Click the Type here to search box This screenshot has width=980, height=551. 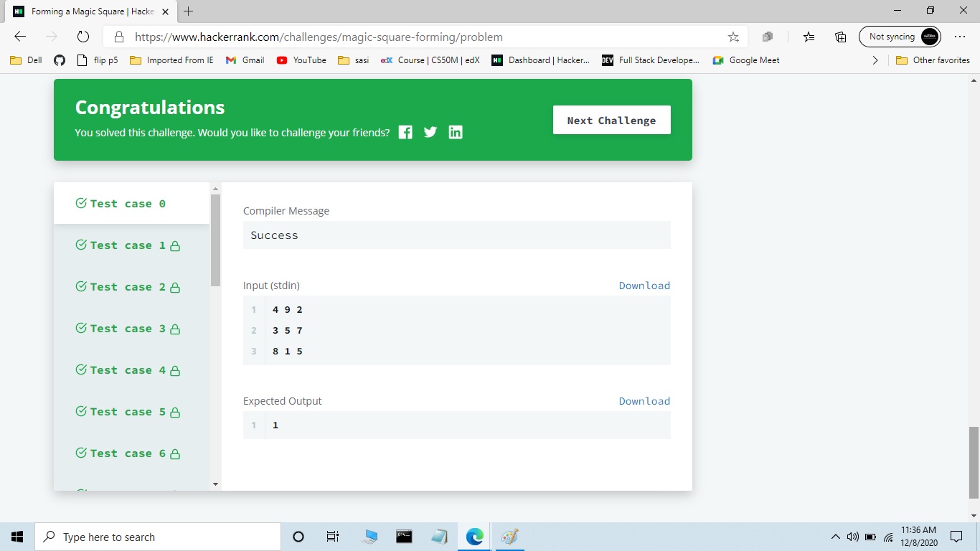158,536
